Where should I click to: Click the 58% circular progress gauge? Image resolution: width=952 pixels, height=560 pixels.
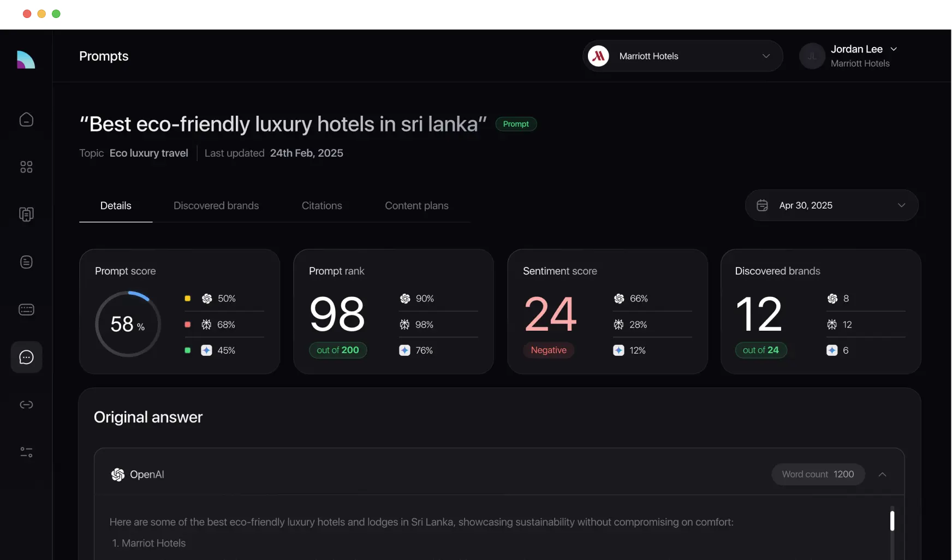click(128, 324)
